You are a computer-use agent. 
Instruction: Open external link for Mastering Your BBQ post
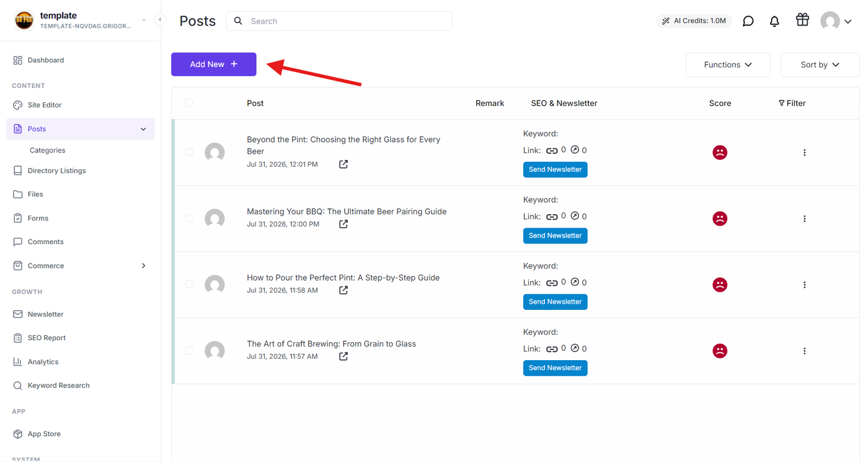[343, 224]
